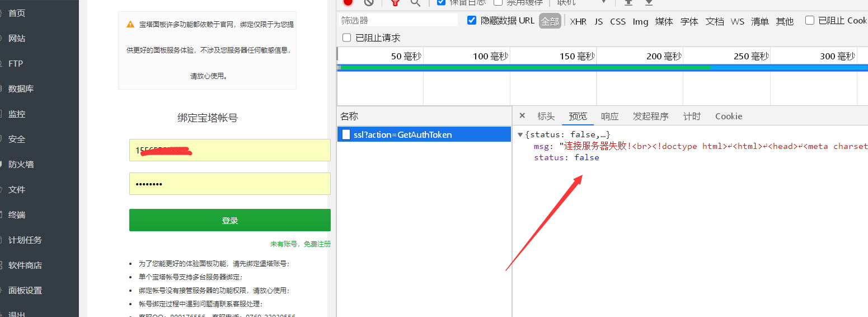Select the ssl?action=GetAuthToken request
868x317 pixels.
[424, 134]
